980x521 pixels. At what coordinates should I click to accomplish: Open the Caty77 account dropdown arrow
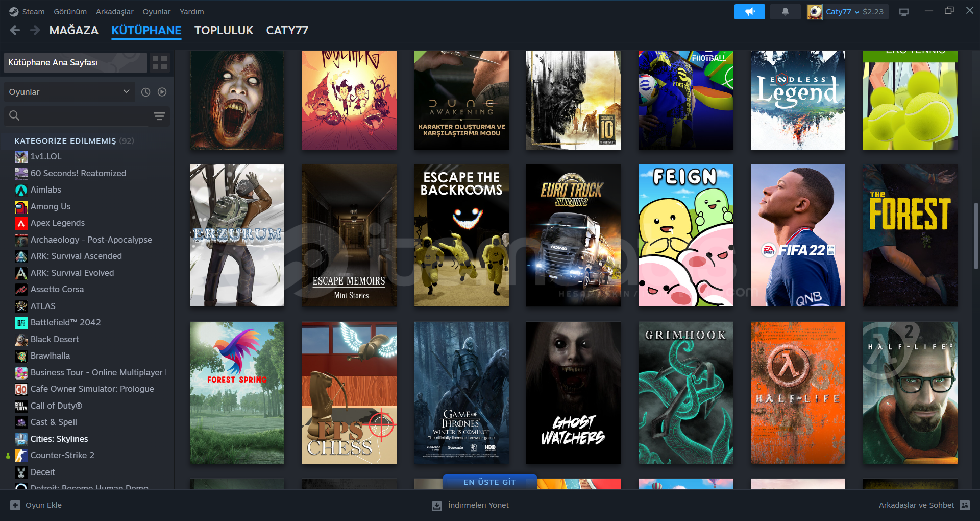click(857, 12)
